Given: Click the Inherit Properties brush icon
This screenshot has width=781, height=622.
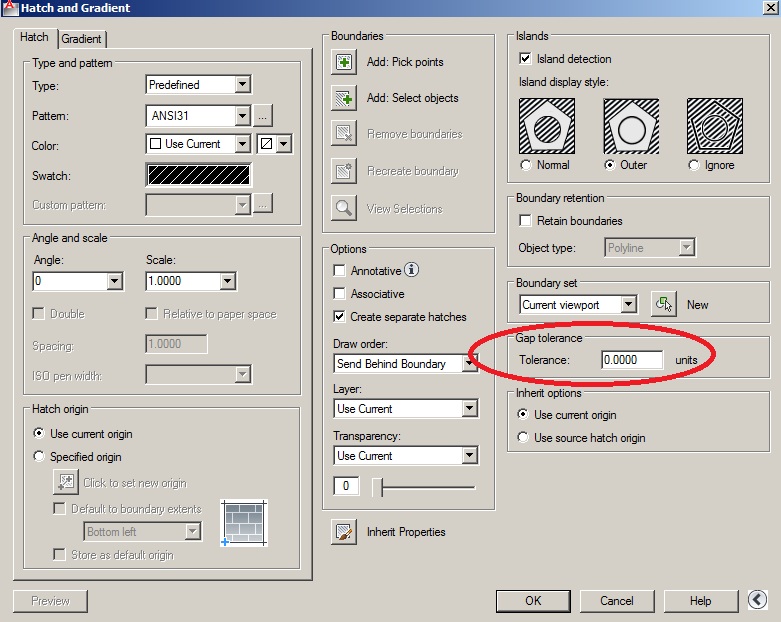Looking at the screenshot, I should pos(344,532).
